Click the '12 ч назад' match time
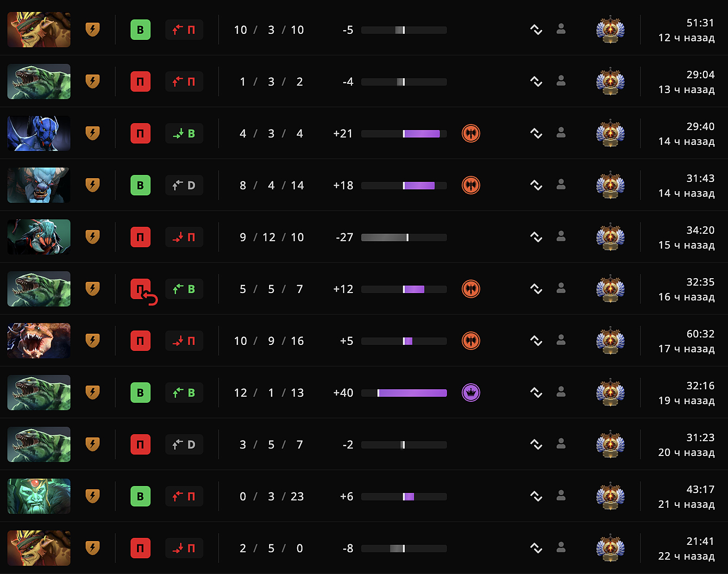 tap(686, 38)
